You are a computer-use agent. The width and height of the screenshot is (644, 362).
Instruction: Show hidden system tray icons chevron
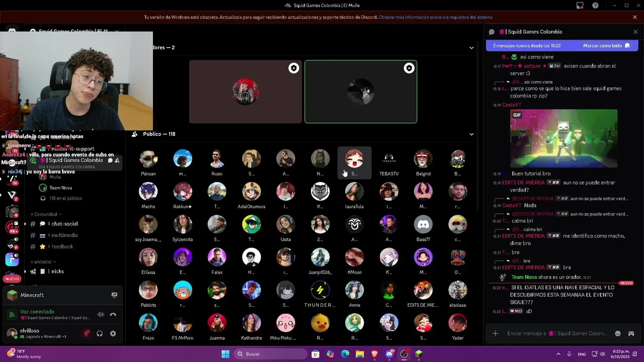coord(558,354)
